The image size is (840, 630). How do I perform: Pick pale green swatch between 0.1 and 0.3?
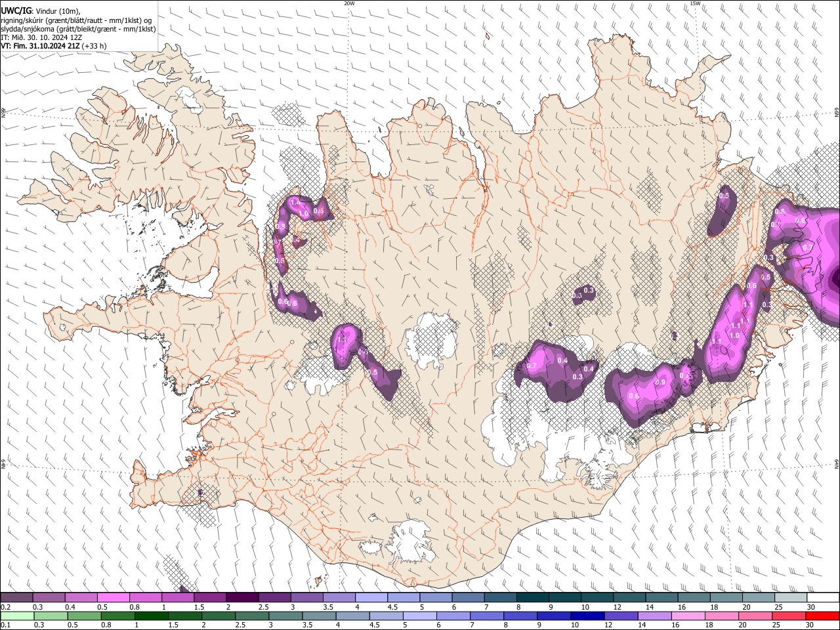click(x=18, y=616)
